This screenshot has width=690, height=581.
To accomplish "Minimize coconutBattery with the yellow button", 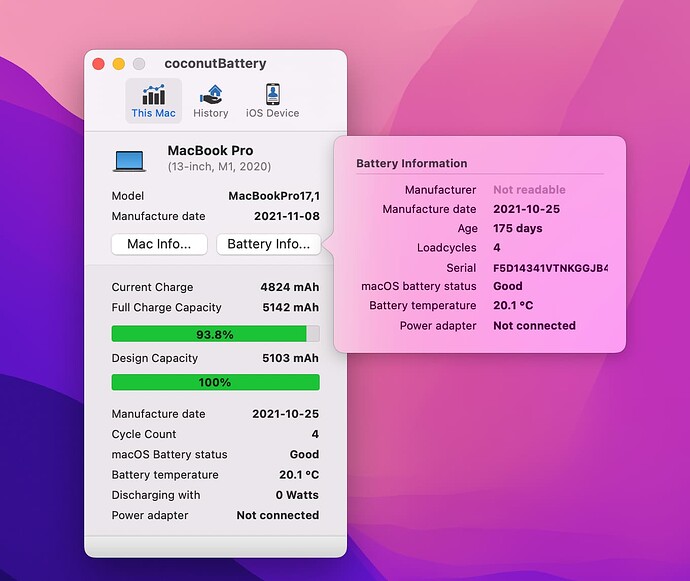I will (x=119, y=64).
